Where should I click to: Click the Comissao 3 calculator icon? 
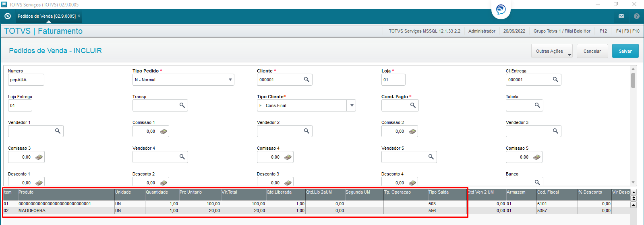coord(39,157)
